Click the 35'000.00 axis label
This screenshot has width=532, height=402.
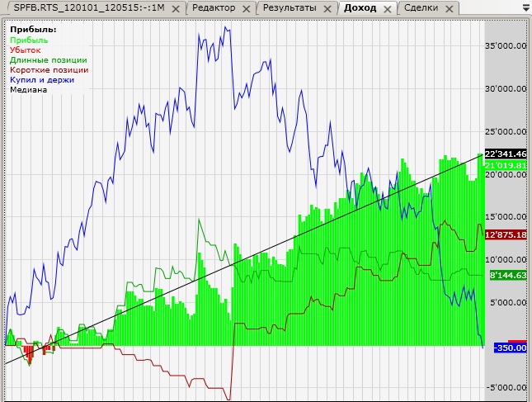pos(506,45)
